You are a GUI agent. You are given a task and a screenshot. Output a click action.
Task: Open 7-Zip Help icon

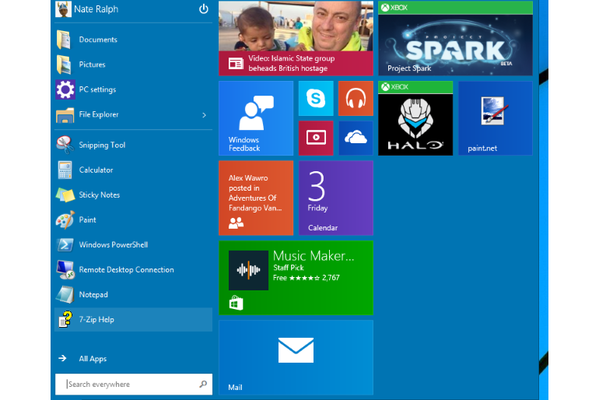[x=65, y=319]
